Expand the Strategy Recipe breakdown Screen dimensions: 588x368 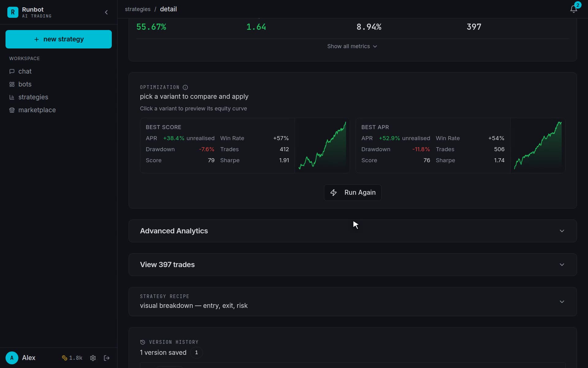pos(353,302)
